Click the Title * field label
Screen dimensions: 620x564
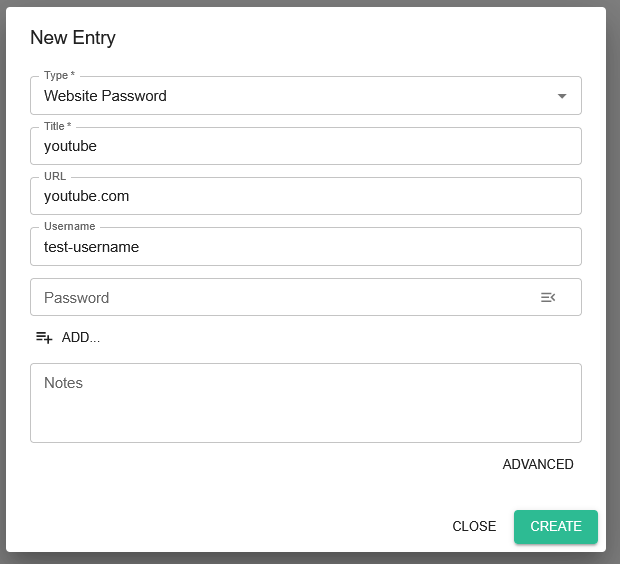tap(57, 126)
